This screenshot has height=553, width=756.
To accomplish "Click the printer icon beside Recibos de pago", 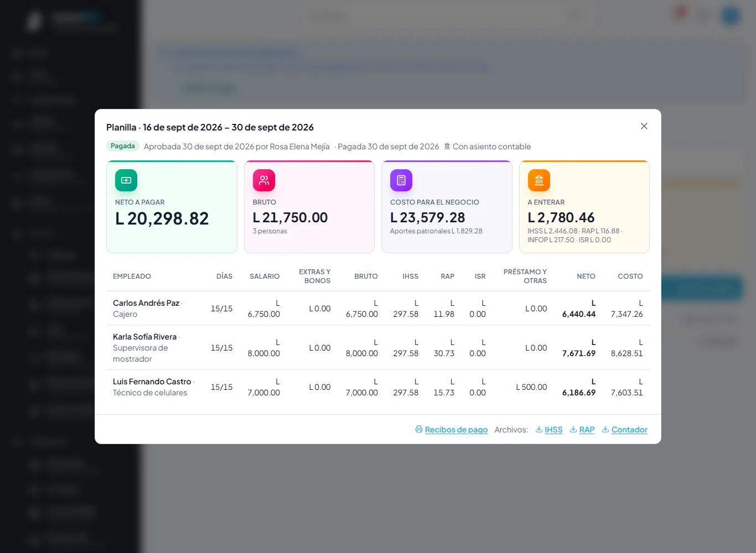I will pos(419,430).
